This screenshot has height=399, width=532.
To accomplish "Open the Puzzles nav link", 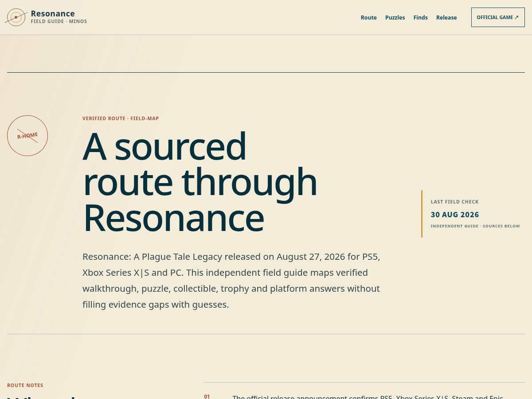I will pyautogui.click(x=395, y=18).
